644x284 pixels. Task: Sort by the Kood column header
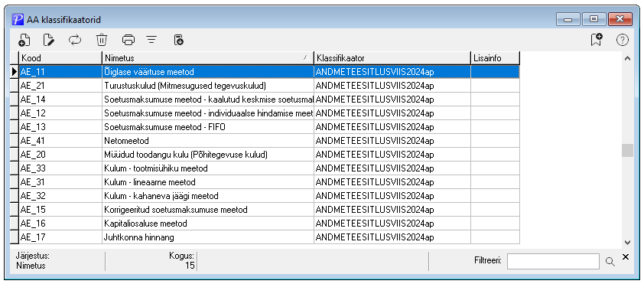(x=60, y=58)
